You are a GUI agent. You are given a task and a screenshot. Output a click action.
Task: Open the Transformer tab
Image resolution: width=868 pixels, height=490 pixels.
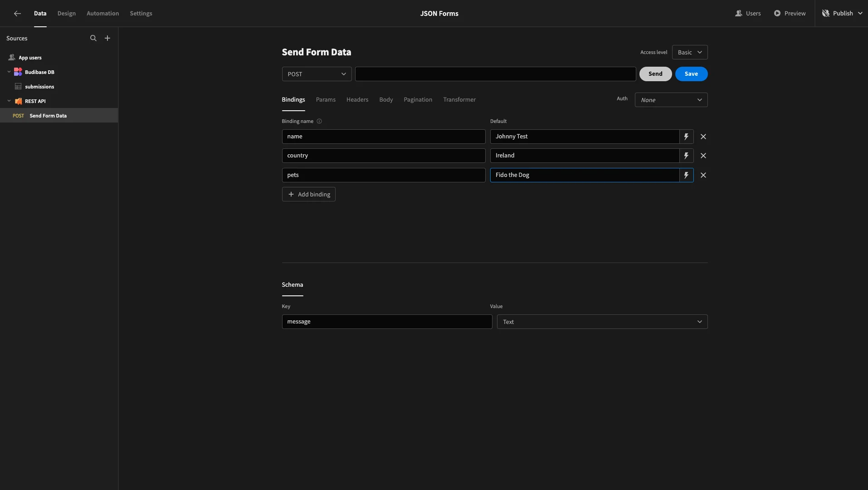pos(459,99)
